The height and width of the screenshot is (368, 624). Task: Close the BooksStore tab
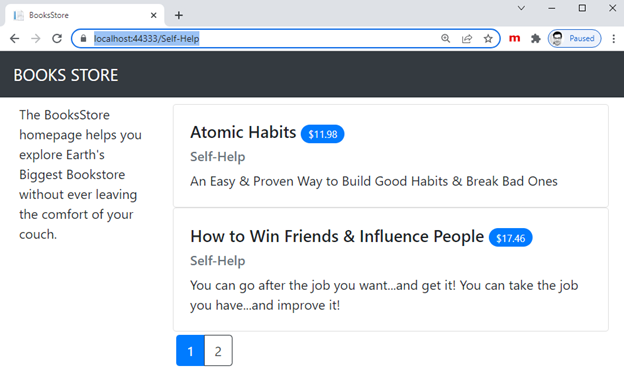[x=154, y=15]
